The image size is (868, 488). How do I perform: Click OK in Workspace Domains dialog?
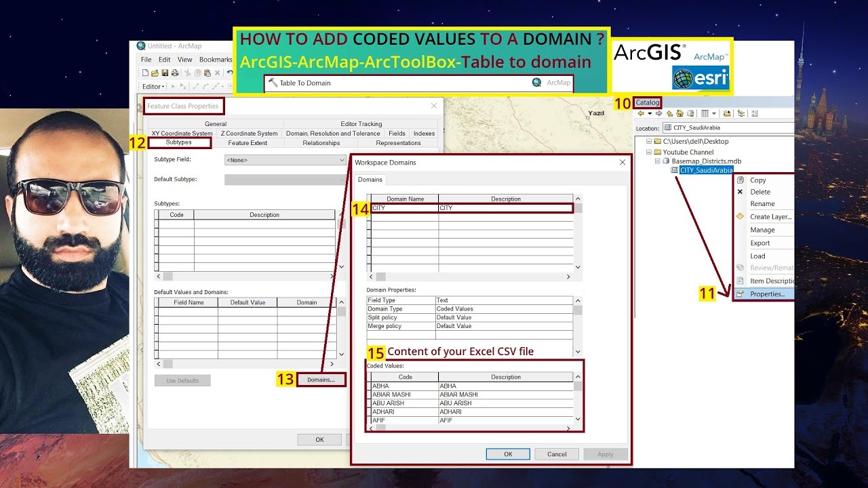[508, 454]
